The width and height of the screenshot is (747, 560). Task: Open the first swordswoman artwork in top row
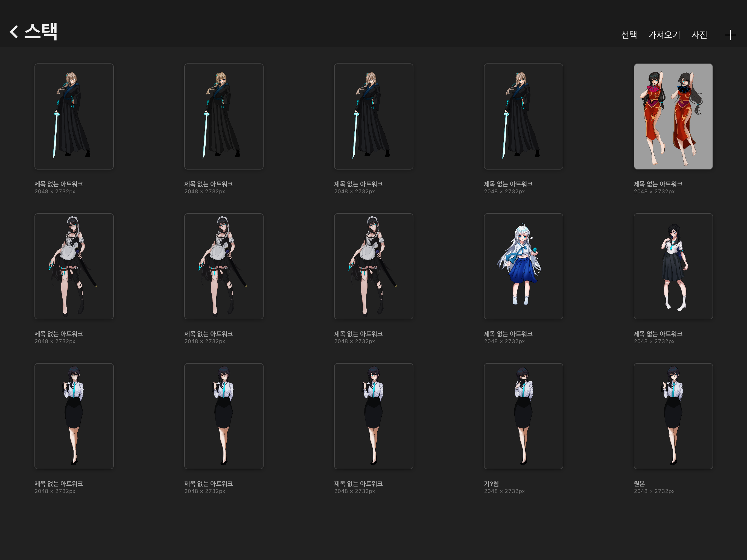point(74,116)
